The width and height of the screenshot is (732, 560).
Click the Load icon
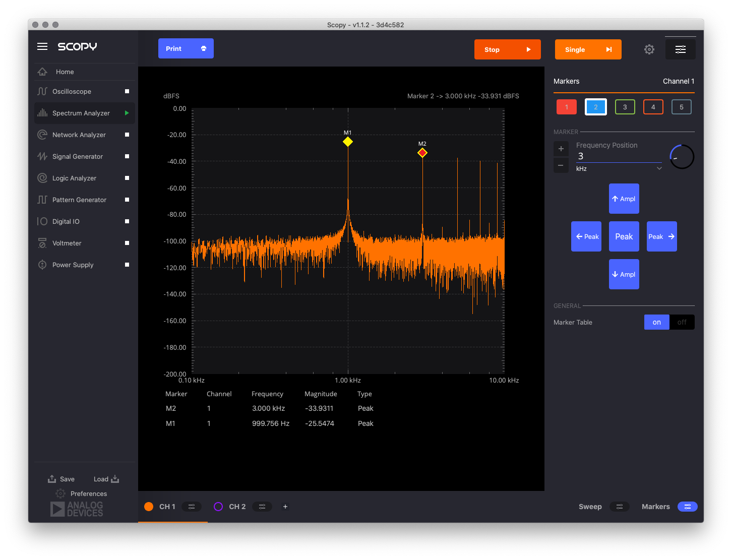pyautogui.click(x=115, y=479)
